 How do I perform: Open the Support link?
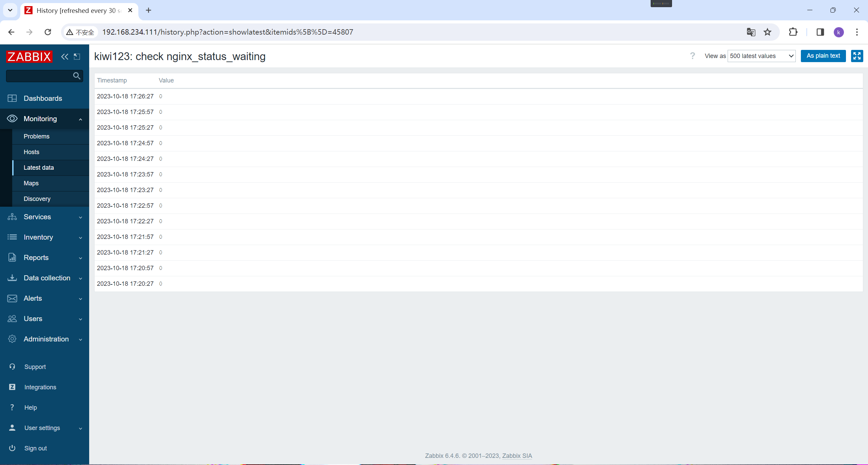[x=35, y=367]
